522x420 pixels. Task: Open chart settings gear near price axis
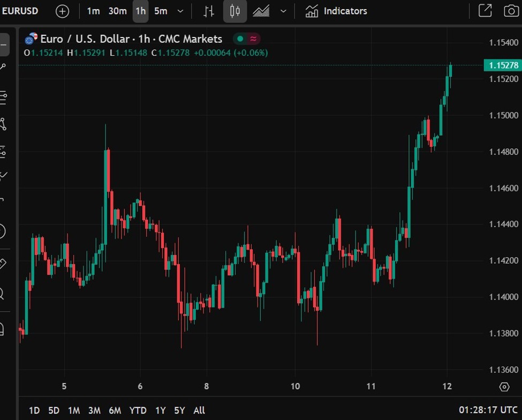point(504,386)
